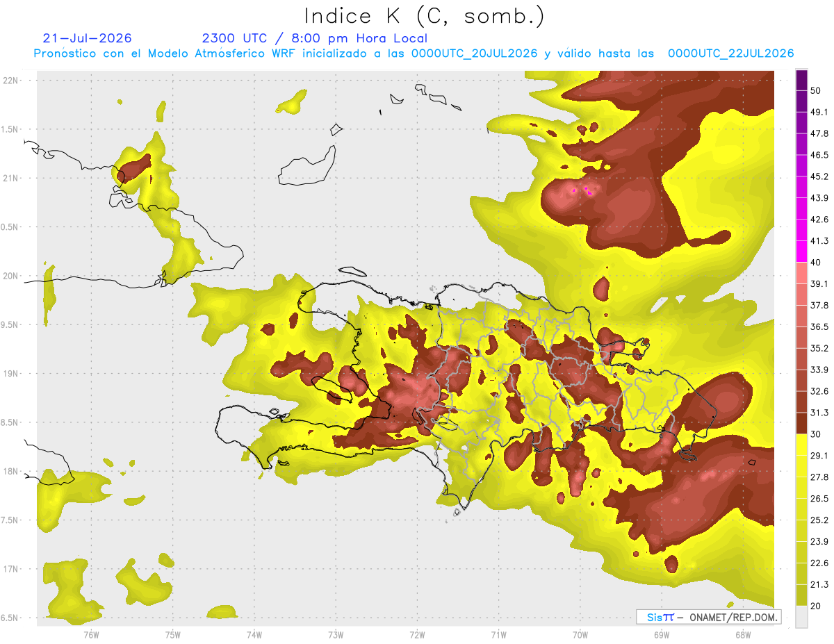Viewport: 834px width, 644px height.
Task: Click the '47.8' legend value
Action: click(x=819, y=133)
